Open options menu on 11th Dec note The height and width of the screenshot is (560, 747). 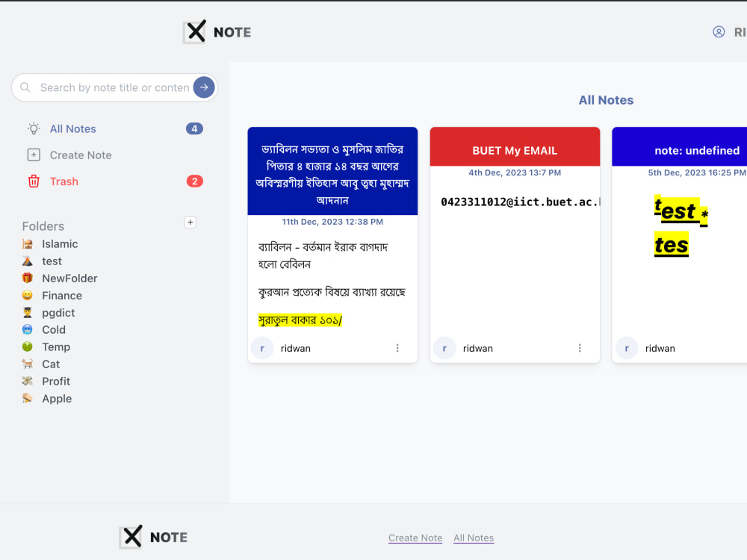click(x=397, y=348)
